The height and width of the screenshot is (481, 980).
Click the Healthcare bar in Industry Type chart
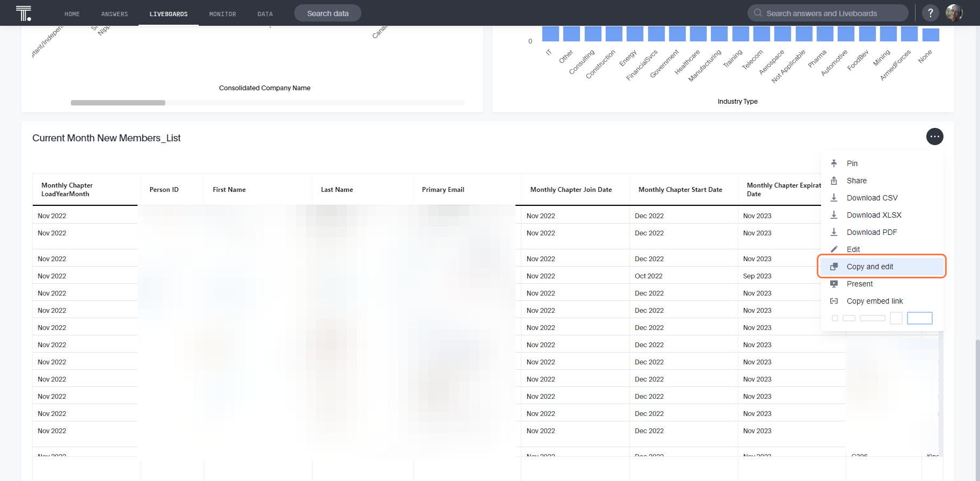(698, 34)
